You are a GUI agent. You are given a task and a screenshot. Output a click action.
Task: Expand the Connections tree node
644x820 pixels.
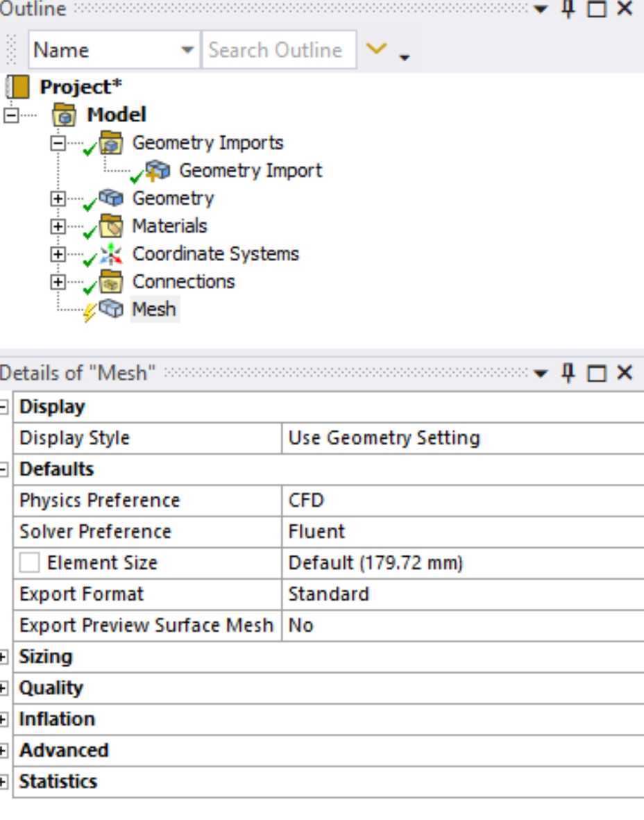point(58,282)
